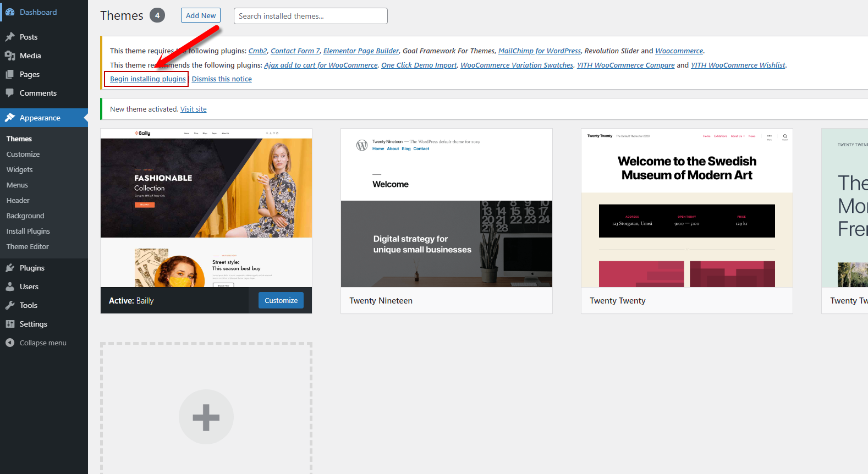The width and height of the screenshot is (868, 474).
Task: Go to Menus under Appearance
Action: click(17, 185)
